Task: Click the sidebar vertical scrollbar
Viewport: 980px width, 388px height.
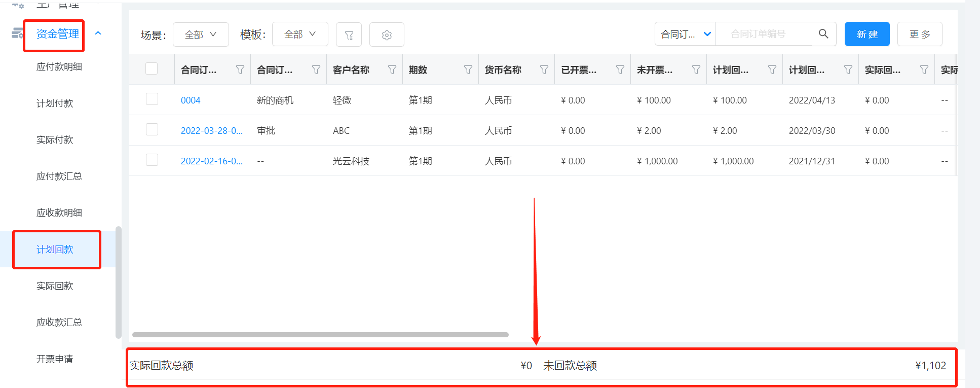Action: (119, 282)
